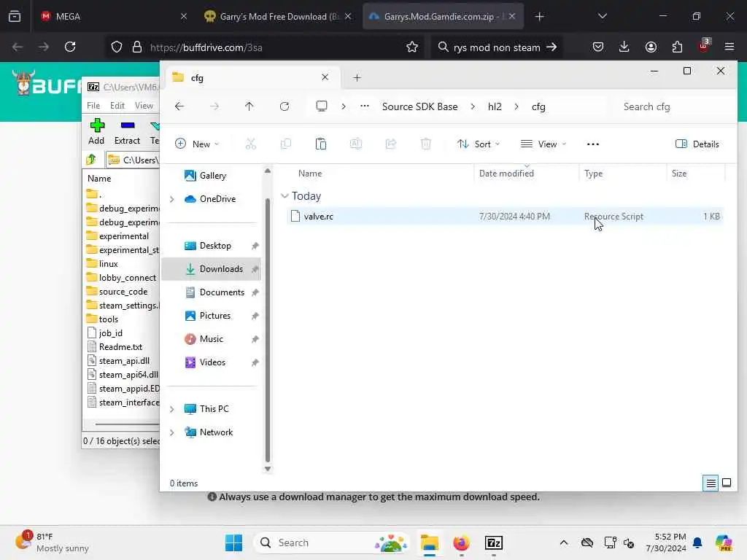Go up one folder level in Explorer
Screen dimensions: 747x560
coord(249,106)
